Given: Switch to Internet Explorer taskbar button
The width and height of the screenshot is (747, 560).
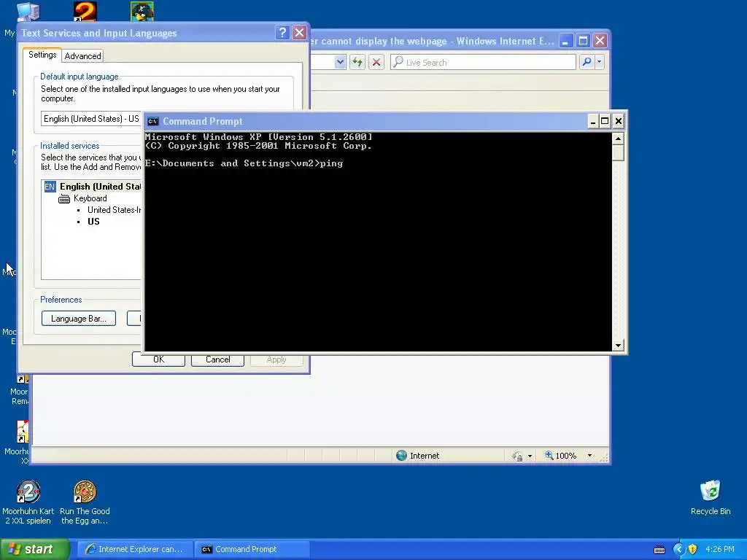Looking at the screenshot, I should tap(135, 549).
